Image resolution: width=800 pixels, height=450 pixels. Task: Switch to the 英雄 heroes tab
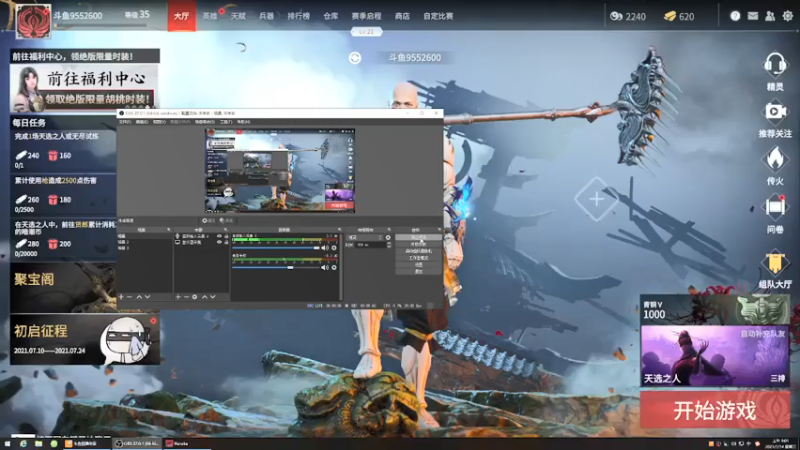(x=210, y=16)
